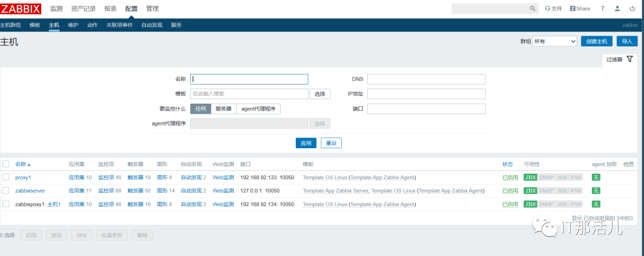Click JMX badge in zabbixserver row

(x=562, y=191)
